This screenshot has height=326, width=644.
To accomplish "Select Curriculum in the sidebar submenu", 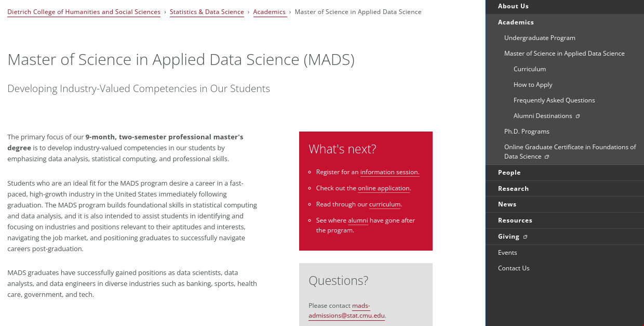I will pos(530,69).
